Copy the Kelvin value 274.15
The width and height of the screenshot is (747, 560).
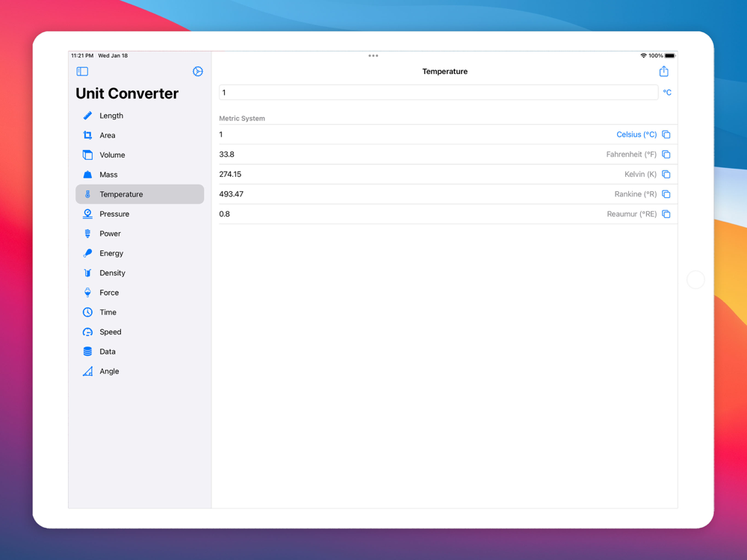(666, 174)
